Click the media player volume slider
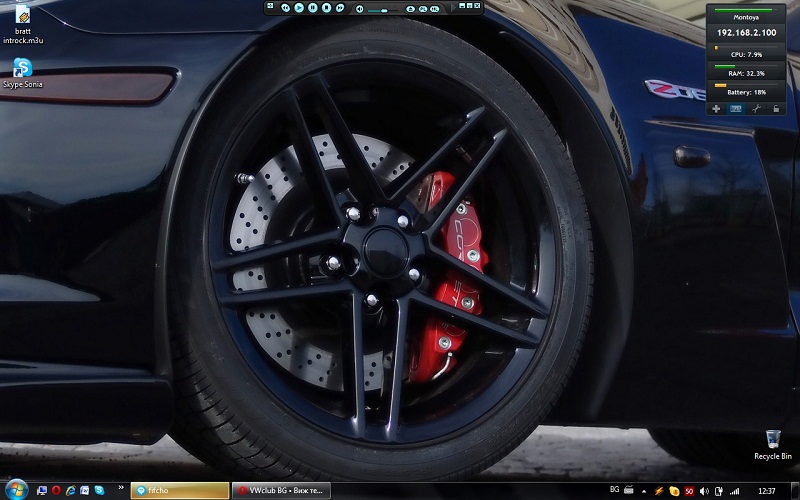Image resolution: width=800 pixels, height=500 pixels. pyautogui.click(x=382, y=8)
